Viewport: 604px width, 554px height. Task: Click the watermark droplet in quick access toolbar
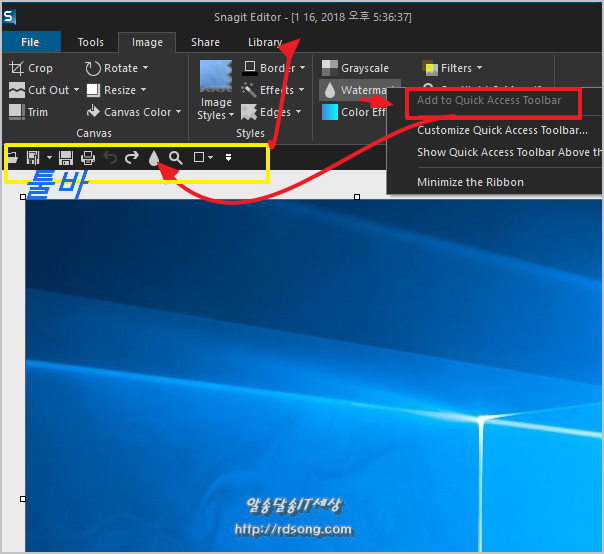click(x=154, y=158)
